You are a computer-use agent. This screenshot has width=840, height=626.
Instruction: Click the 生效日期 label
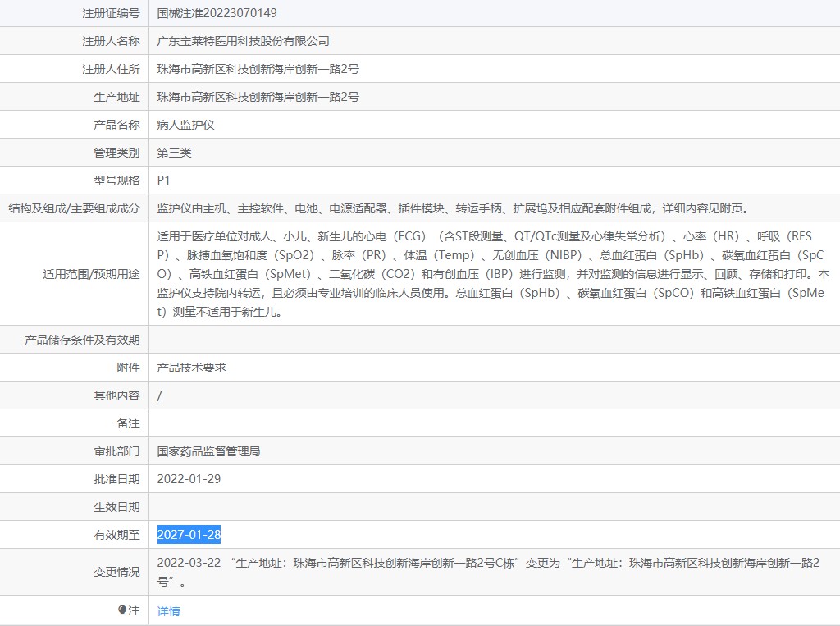(x=116, y=507)
